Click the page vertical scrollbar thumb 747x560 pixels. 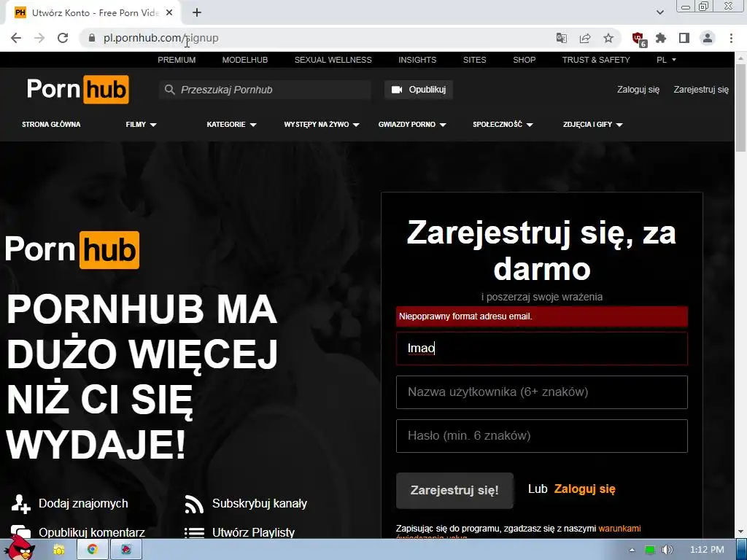point(741,109)
